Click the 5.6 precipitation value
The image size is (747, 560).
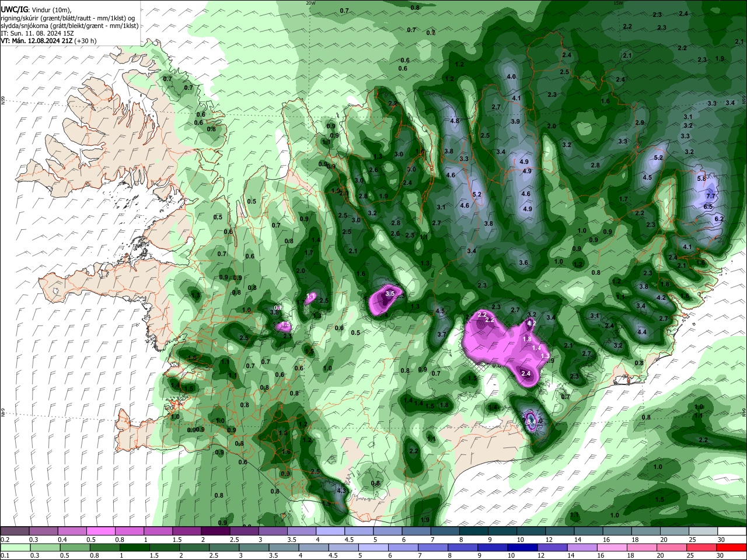(701, 178)
